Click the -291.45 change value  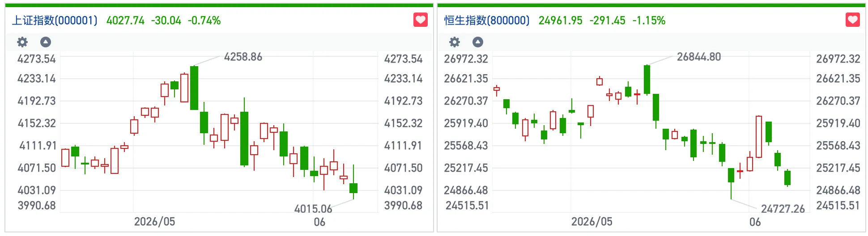pos(607,21)
